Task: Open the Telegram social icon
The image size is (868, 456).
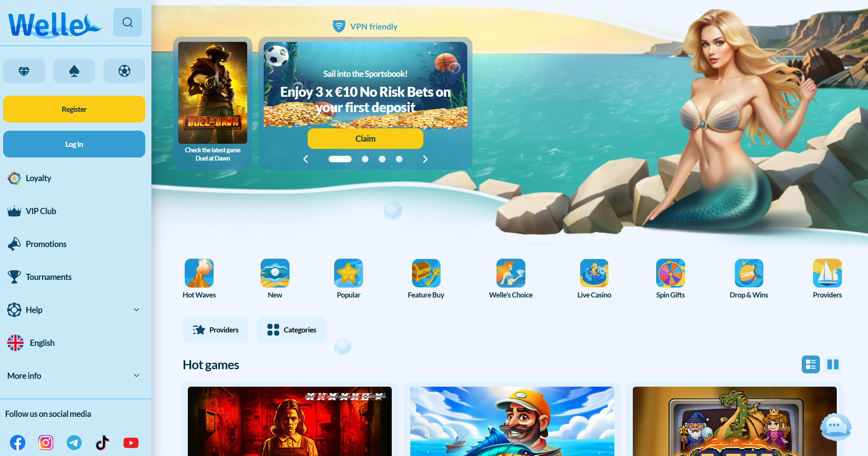Action: [74, 443]
